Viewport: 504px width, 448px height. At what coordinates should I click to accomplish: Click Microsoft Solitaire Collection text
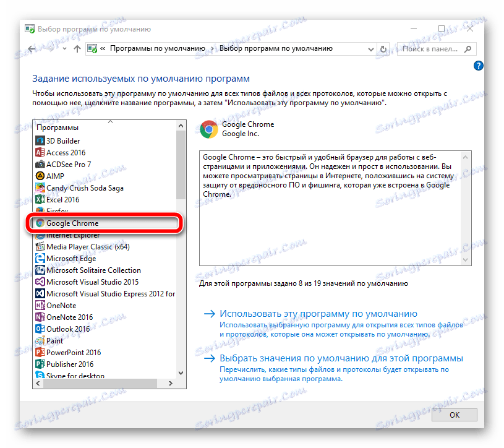[x=93, y=270]
